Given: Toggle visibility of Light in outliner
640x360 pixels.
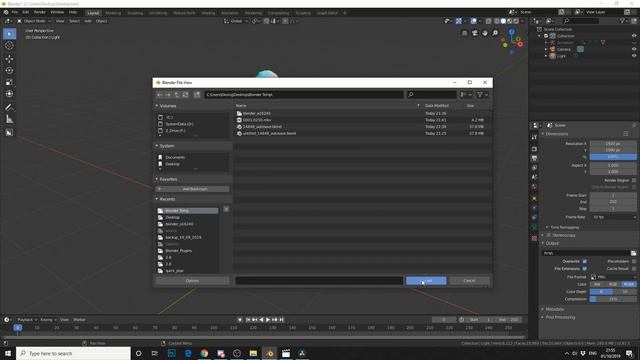Looking at the screenshot, I should coord(634,56).
